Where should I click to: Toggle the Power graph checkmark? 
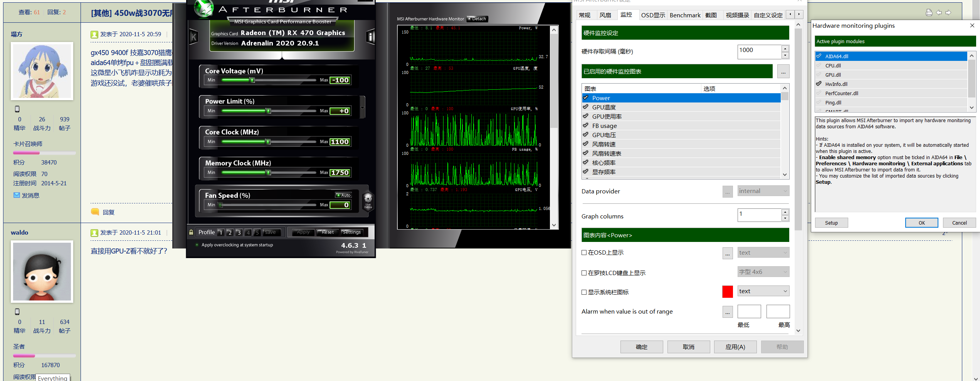[x=586, y=98]
